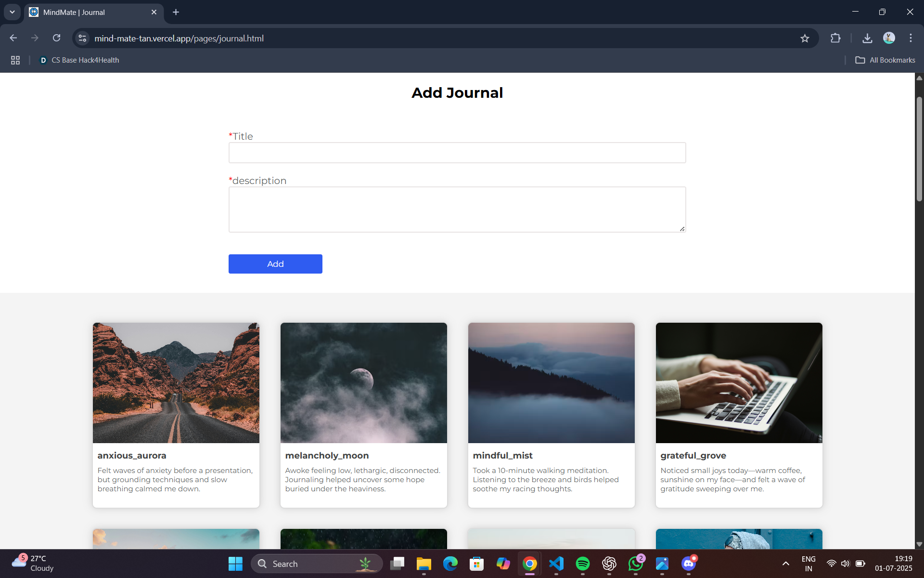Open the CS Base Hack4Health bookmark

point(79,60)
